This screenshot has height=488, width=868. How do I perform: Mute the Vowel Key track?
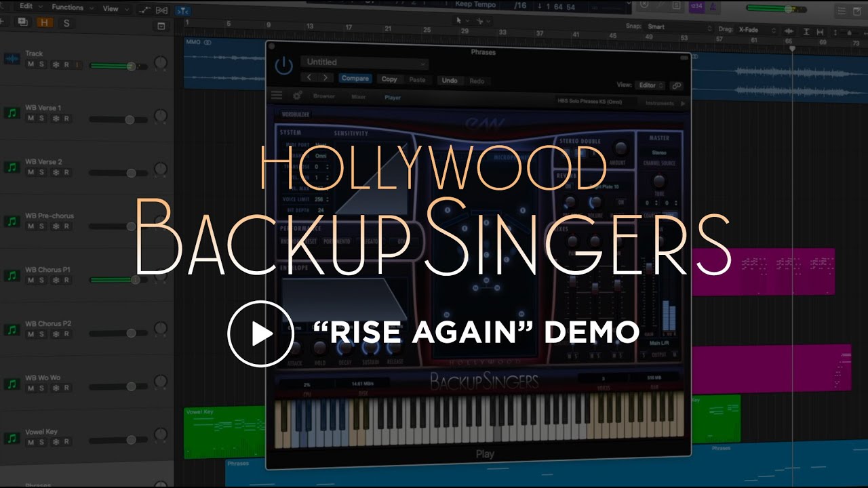(x=31, y=443)
